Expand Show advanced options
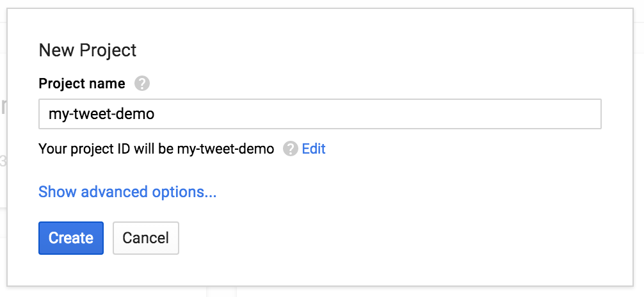Image resolution: width=644 pixels, height=297 pixels. pos(127,191)
